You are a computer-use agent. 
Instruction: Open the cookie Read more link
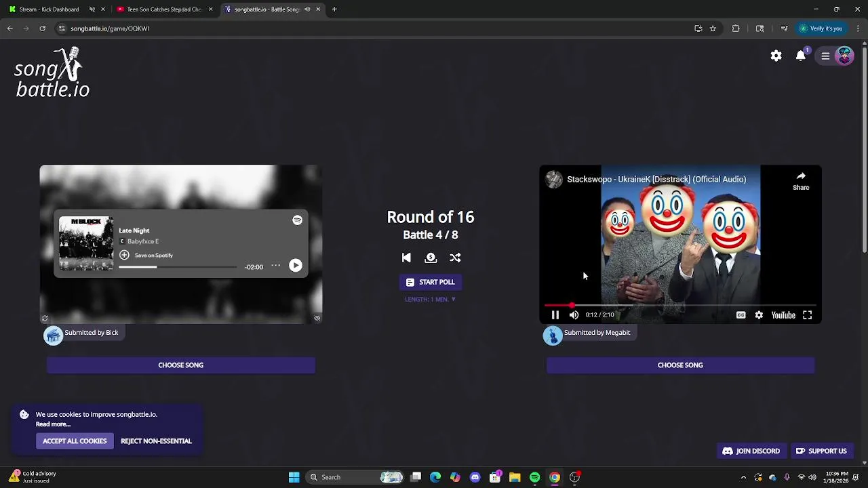coord(53,424)
